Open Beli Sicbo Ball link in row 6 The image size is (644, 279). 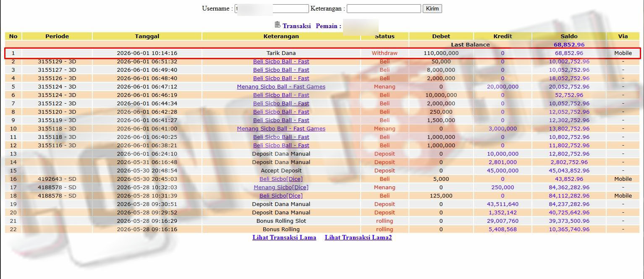[281, 95]
